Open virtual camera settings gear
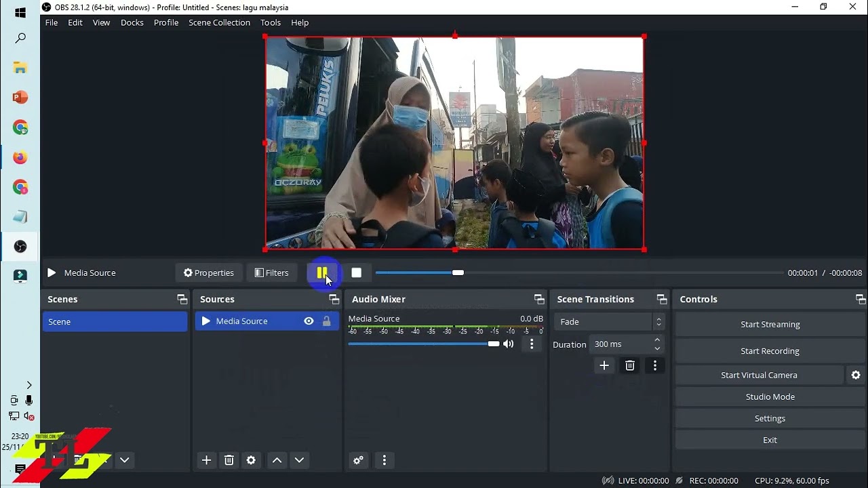868x488 pixels. click(x=856, y=375)
